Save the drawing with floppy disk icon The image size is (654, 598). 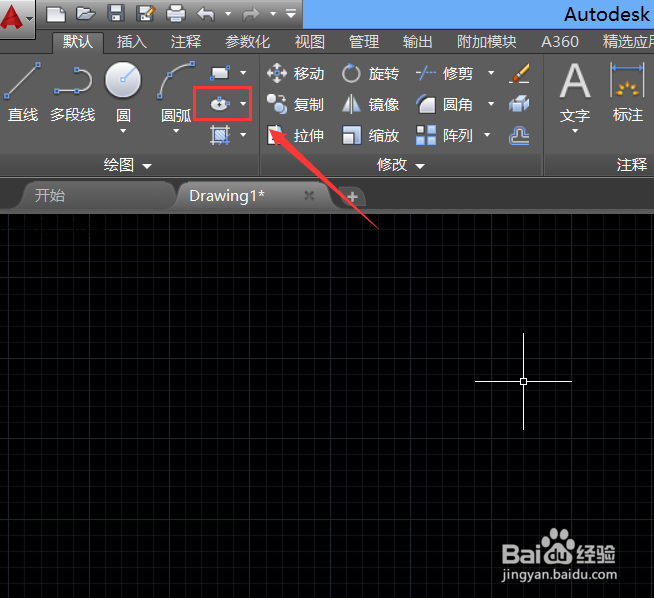coord(116,14)
